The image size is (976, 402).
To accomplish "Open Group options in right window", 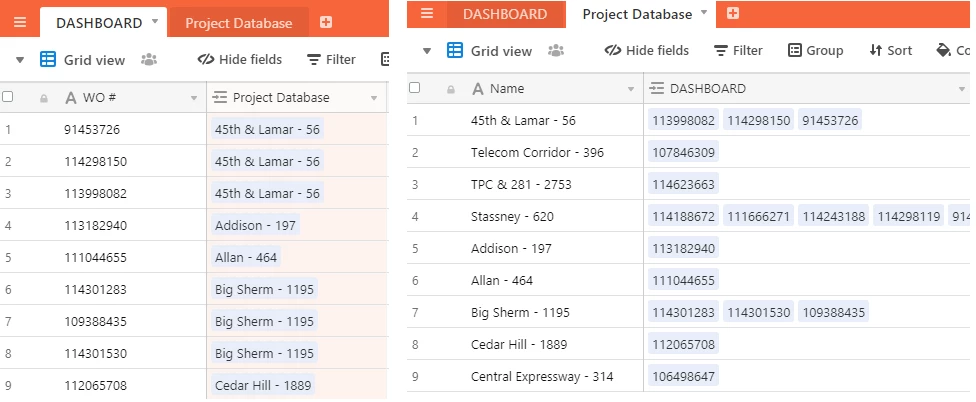I will (815, 50).
